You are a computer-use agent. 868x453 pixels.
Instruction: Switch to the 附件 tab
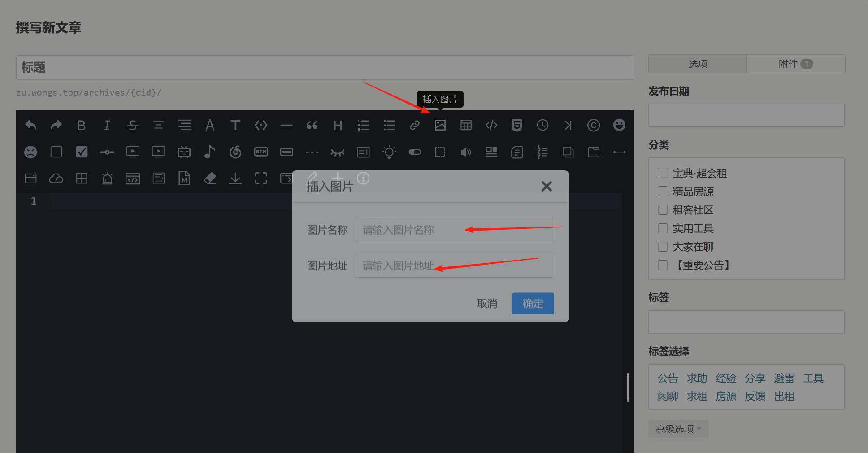click(796, 64)
